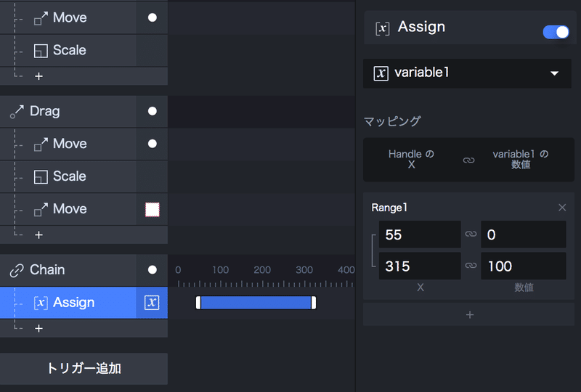Image resolution: width=581 pixels, height=392 pixels.
Task: Add a new range with plus button
Action: tap(469, 314)
